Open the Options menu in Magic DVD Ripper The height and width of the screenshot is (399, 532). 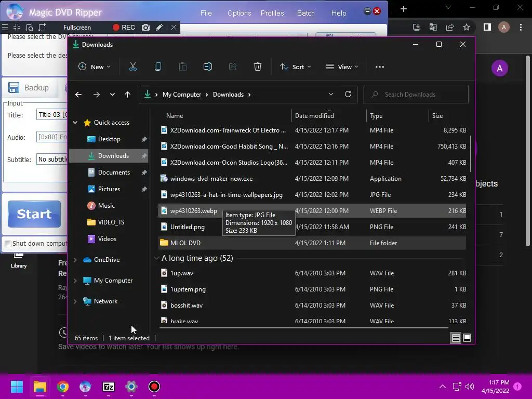tap(239, 13)
